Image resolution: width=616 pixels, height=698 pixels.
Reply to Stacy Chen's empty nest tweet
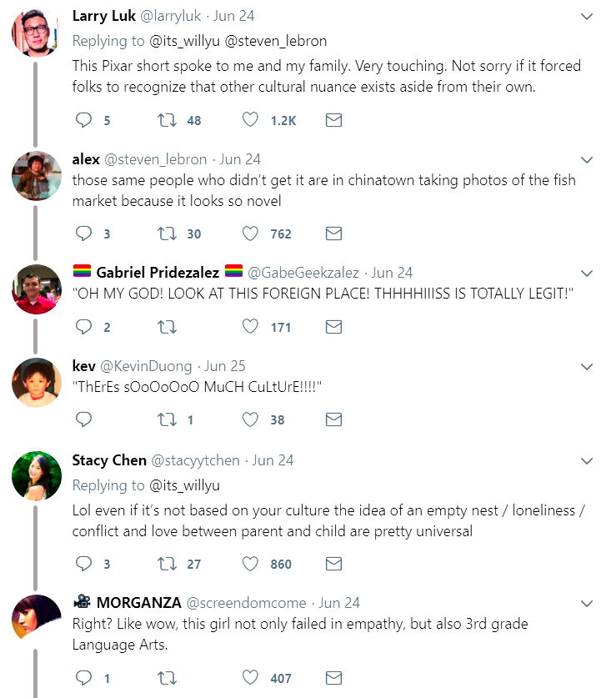[x=83, y=564]
